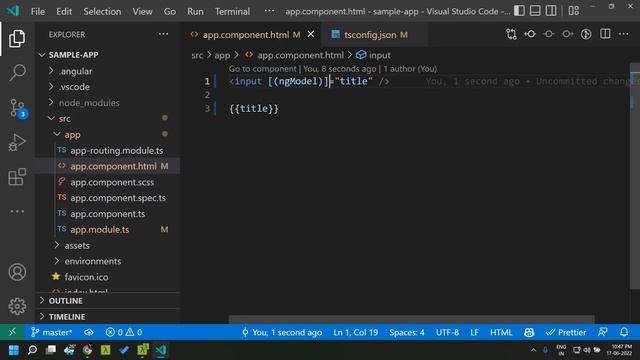The height and width of the screenshot is (360, 640).
Task: Toggle the bottom panel visibility
Action: coord(535,11)
